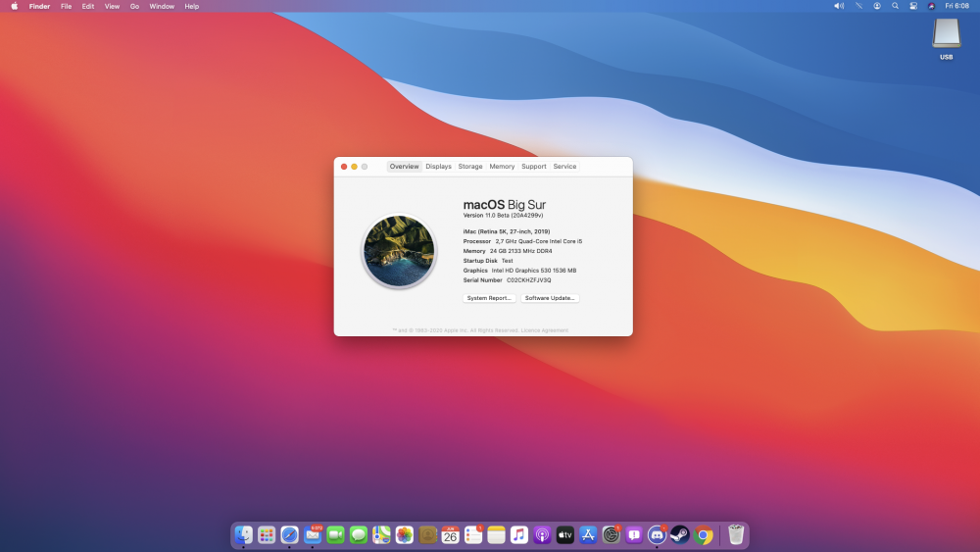
Task: Open Maps from the Dock
Action: [x=381, y=535]
